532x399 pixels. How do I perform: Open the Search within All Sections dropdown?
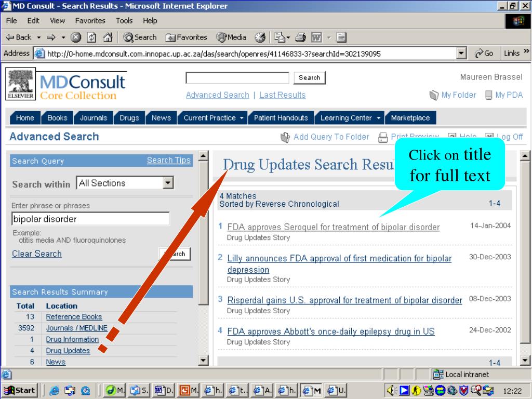pyautogui.click(x=168, y=183)
